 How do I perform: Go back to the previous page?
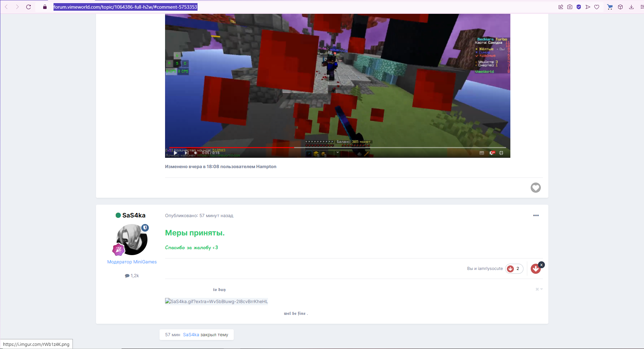click(6, 7)
